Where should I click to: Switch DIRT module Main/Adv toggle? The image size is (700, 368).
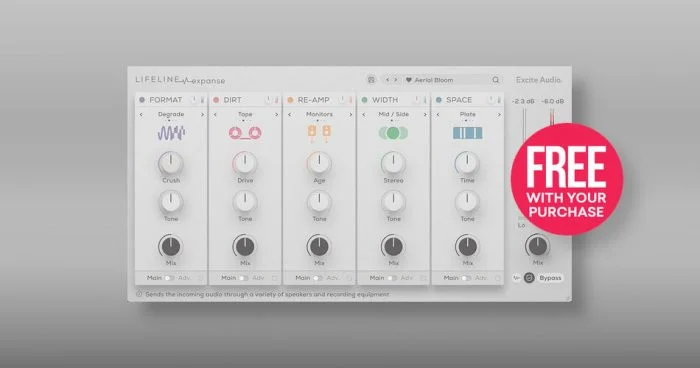click(x=243, y=278)
